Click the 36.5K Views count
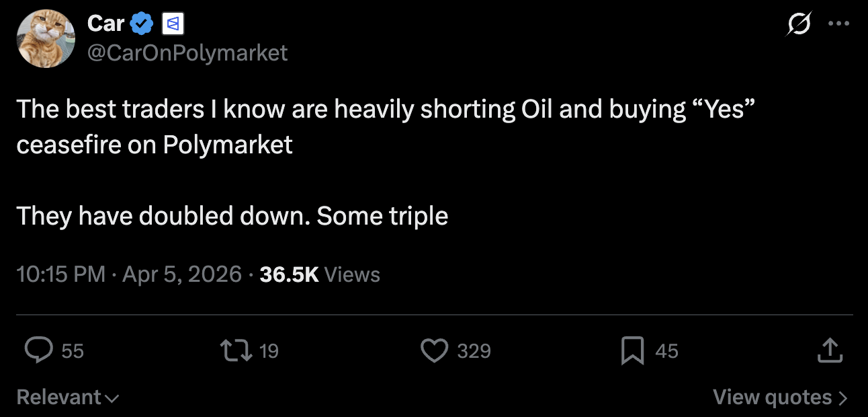The height and width of the screenshot is (417, 868). pyautogui.click(x=320, y=274)
